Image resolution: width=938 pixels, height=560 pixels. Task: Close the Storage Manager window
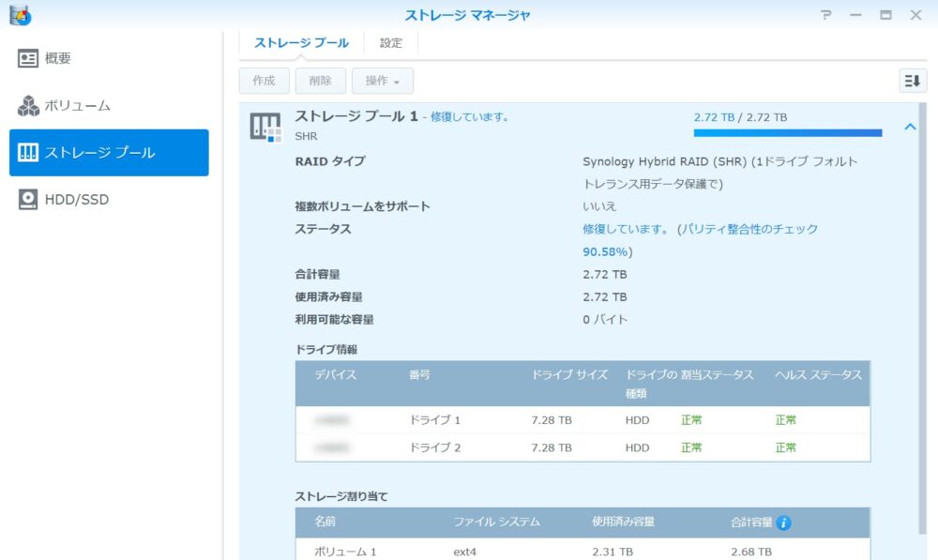point(915,15)
